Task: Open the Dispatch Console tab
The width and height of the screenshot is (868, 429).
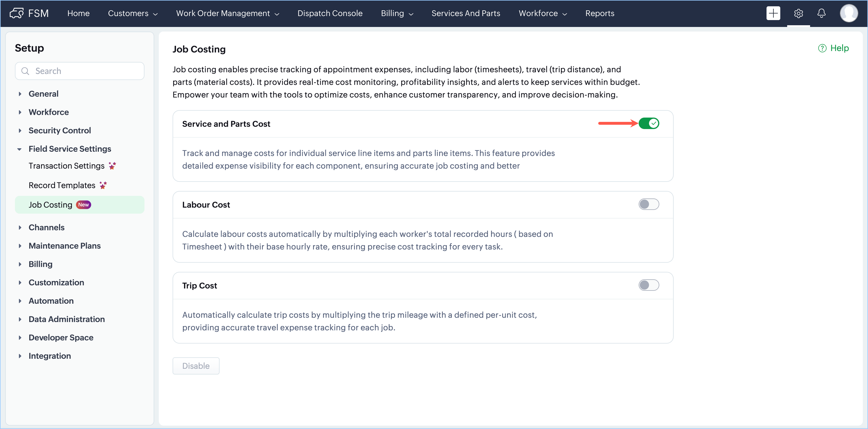Action: pos(330,13)
